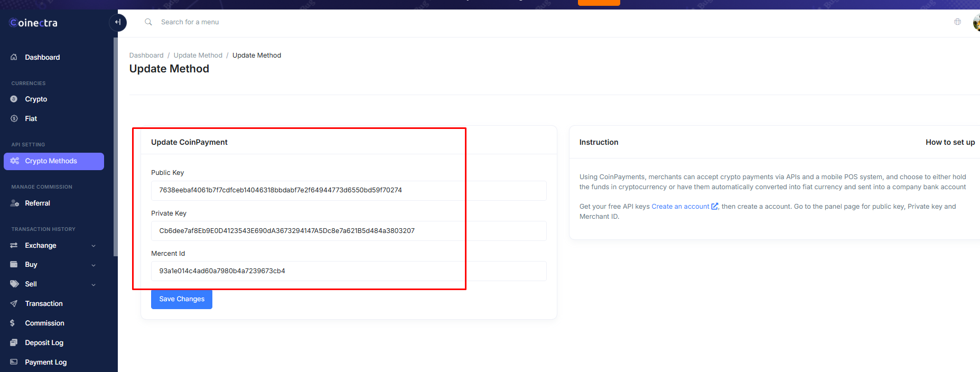Expand the Buy submenu chevron

94,265
